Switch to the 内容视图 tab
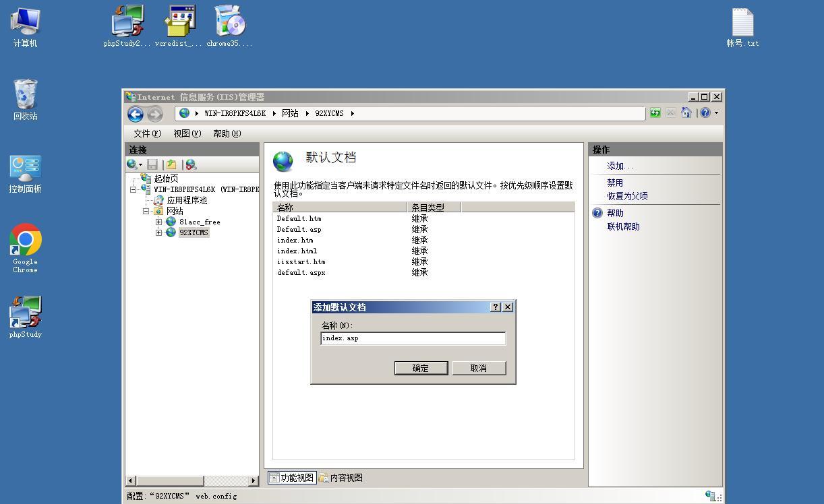This screenshot has width=824, height=504. point(341,478)
